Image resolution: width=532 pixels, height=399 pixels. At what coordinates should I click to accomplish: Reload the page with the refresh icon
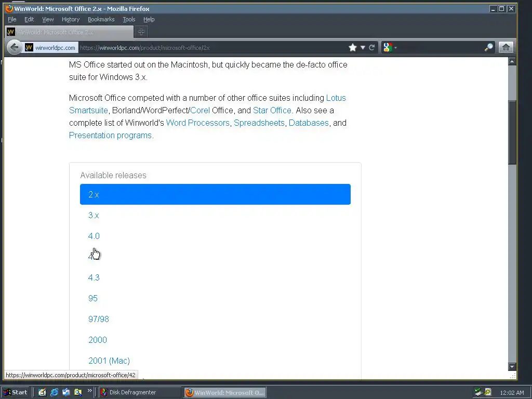pyautogui.click(x=372, y=47)
